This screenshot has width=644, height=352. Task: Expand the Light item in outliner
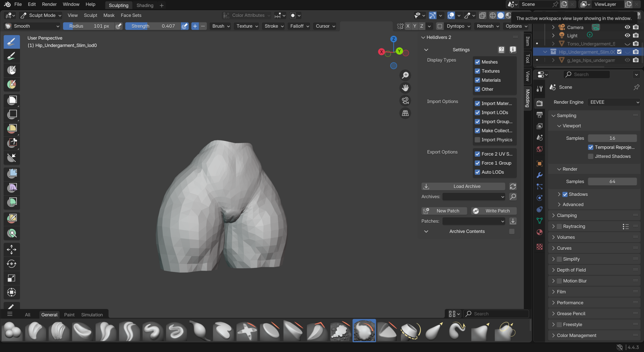[553, 36]
